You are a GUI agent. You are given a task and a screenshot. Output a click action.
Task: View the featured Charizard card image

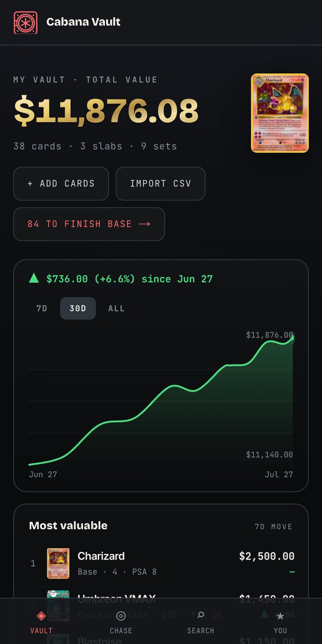(280, 113)
